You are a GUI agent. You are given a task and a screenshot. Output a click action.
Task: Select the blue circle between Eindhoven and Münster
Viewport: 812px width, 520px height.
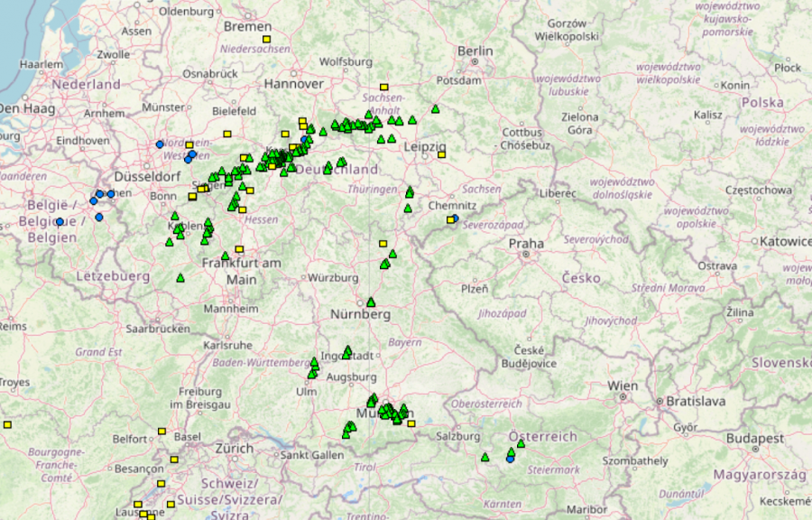point(160,144)
